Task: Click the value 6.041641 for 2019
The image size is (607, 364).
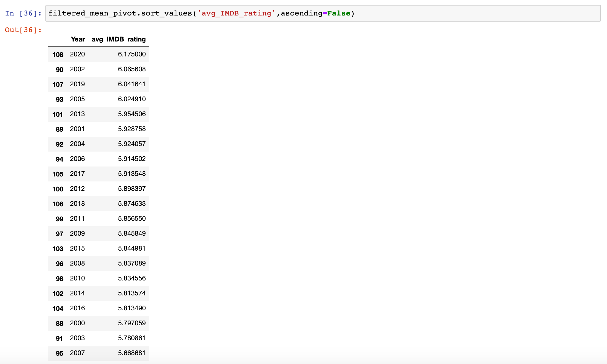Action: [x=132, y=84]
